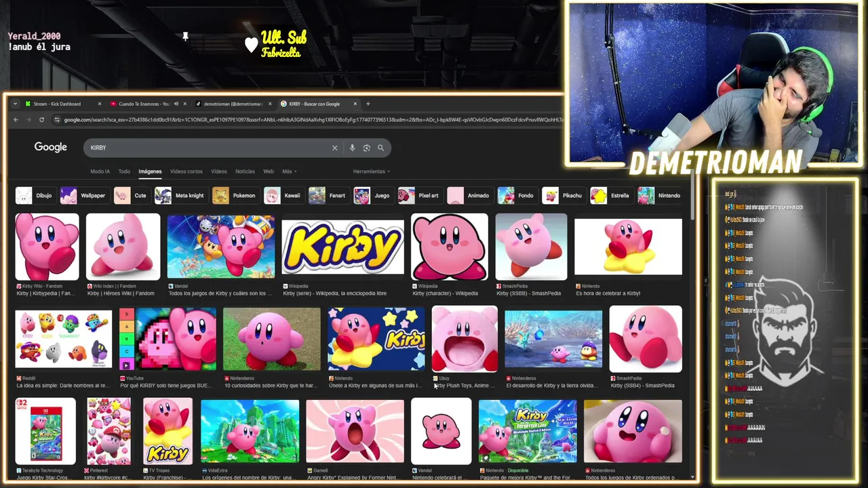The height and width of the screenshot is (488, 868).
Task: Select the Todo results tab
Action: point(124,171)
